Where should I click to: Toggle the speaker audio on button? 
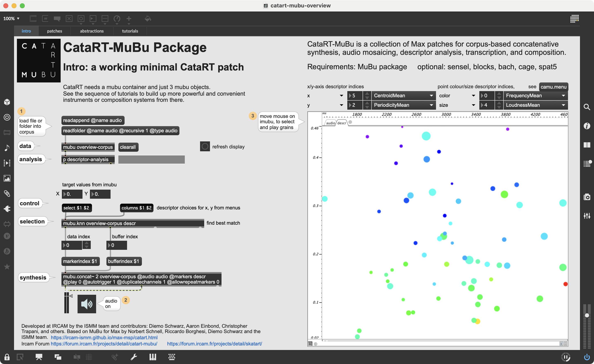click(x=87, y=304)
